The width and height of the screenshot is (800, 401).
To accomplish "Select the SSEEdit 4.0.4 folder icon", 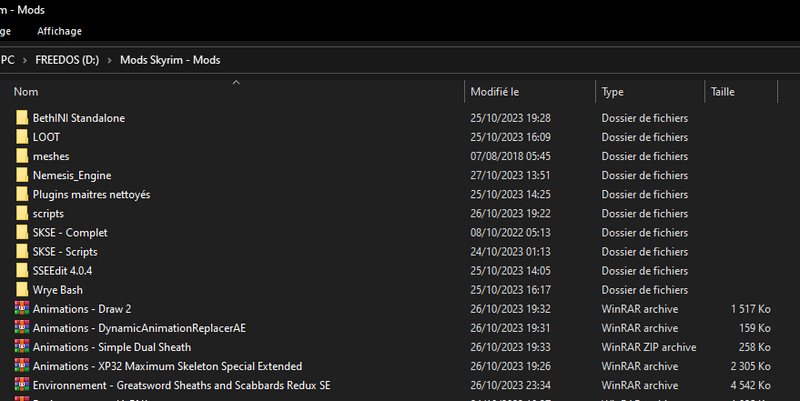I will [x=23, y=271].
